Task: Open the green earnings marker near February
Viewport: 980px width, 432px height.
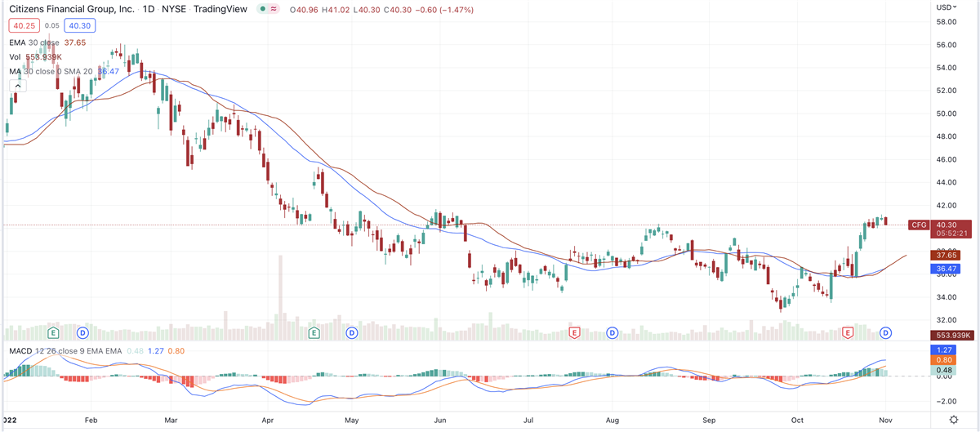Action: click(x=54, y=332)
